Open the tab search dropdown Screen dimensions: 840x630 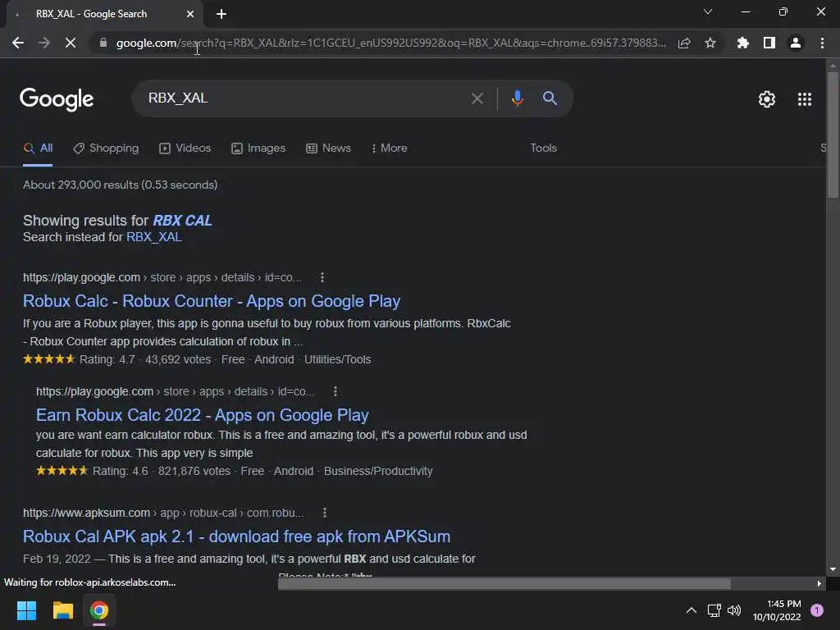pyautogui.click(x=708, y=11)
